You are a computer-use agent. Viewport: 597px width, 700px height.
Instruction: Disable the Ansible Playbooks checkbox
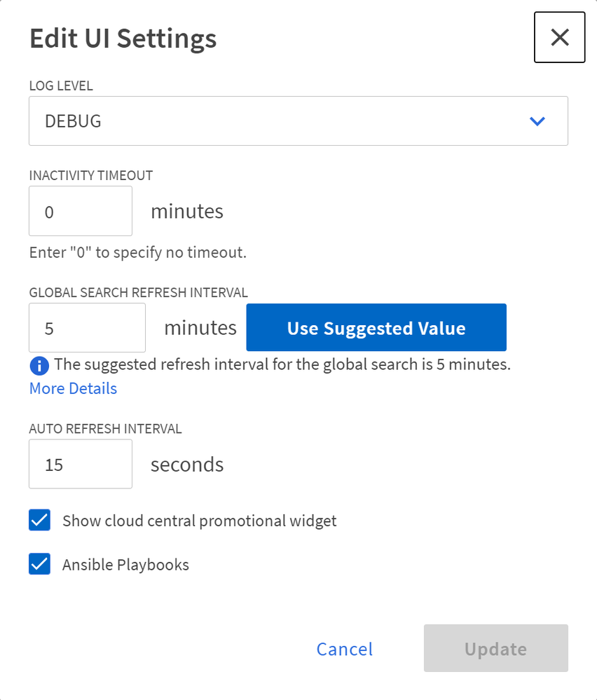[x=40, y=564]
